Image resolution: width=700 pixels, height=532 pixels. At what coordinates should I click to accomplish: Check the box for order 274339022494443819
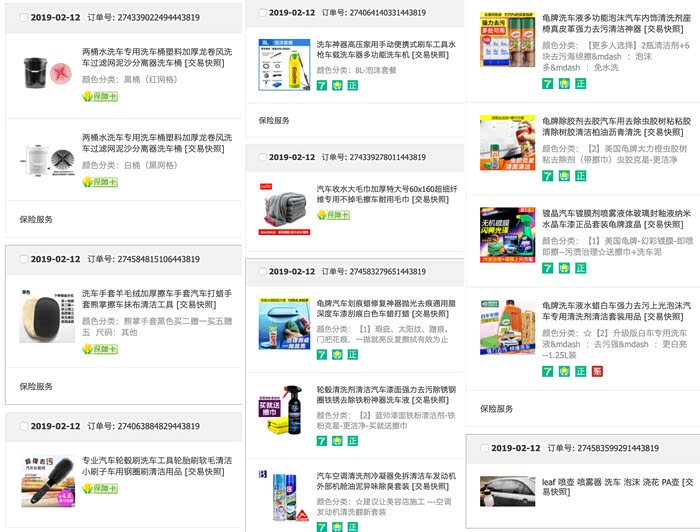coord(24,17)
